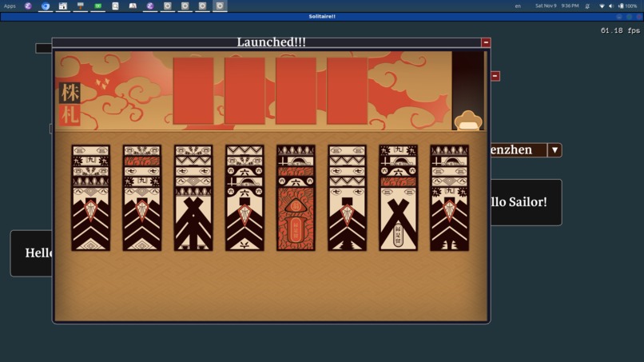Screen dimensions: 644x362
Task: Click the 'llo Sailor!' button on the right
Action: [526, 202]
